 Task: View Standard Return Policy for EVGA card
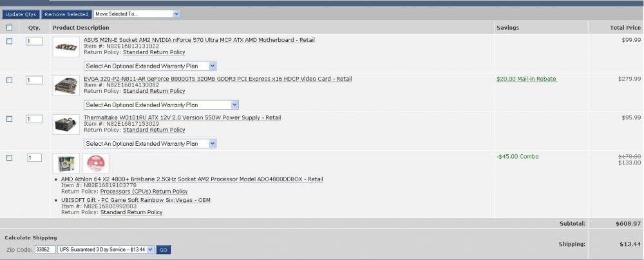point(154,91)
